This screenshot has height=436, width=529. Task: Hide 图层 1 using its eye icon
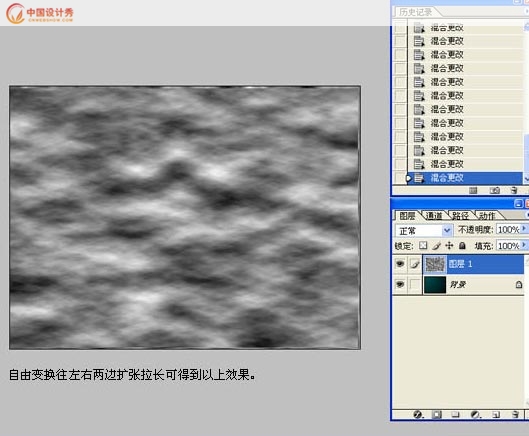coord(400,264)
